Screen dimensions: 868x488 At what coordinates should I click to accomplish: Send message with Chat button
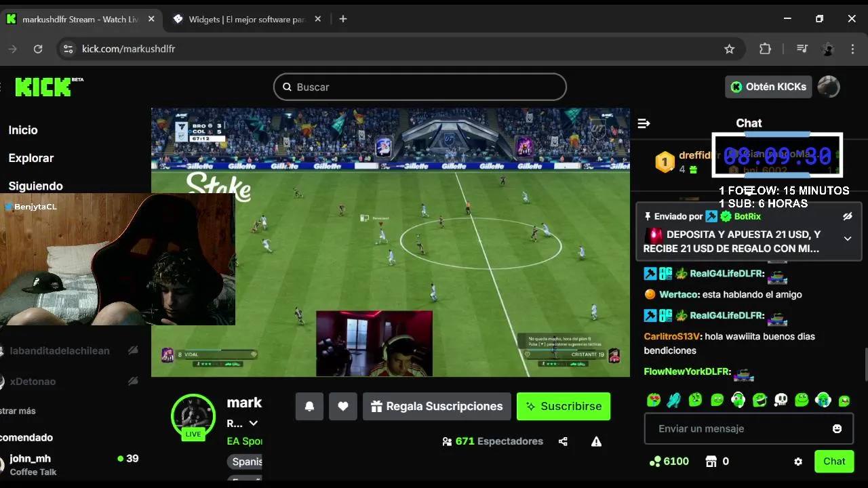pos(834,461)
